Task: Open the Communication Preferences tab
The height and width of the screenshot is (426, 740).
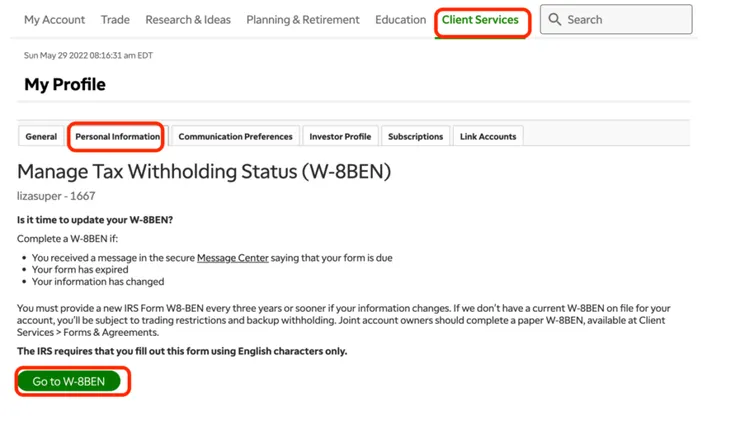Action: [235, 136]
